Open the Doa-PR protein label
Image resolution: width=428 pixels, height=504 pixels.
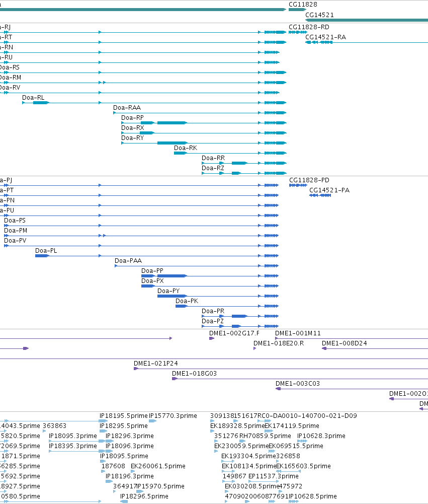coord(213,311)
